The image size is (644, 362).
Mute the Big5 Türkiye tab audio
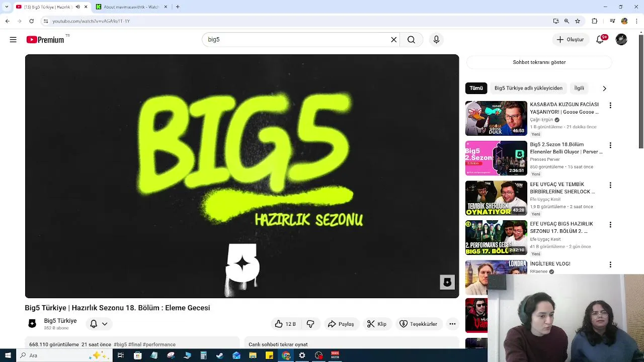77,7
